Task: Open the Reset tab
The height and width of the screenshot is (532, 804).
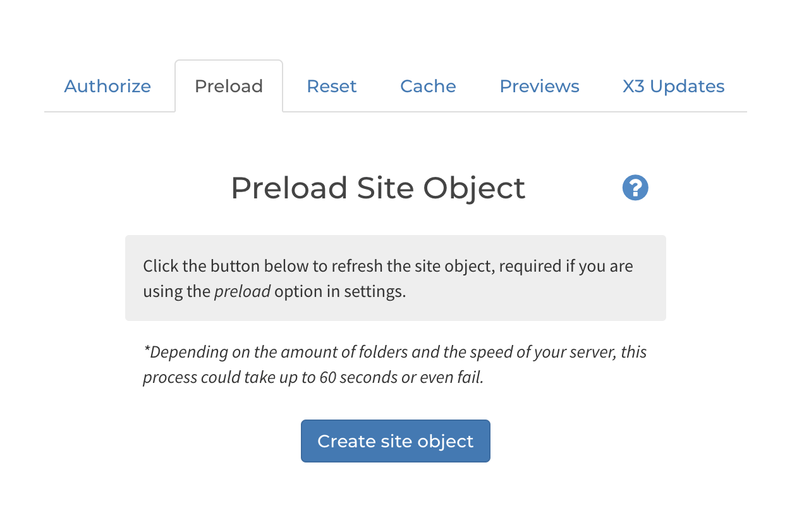Action: pos(332,86)
